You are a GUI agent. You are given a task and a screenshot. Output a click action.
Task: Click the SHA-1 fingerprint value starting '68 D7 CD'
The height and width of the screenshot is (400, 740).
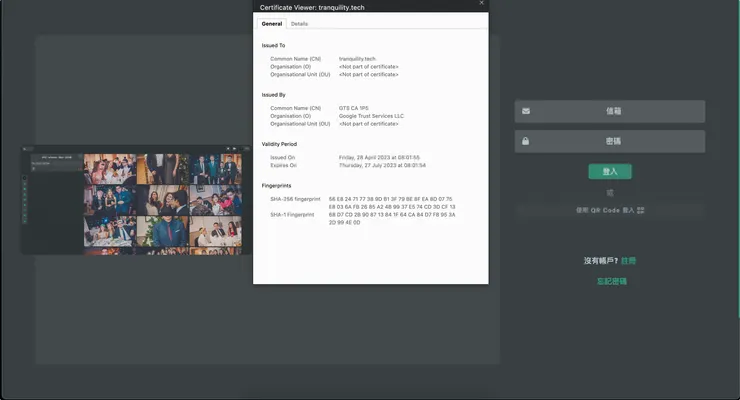tap(392, 218)
